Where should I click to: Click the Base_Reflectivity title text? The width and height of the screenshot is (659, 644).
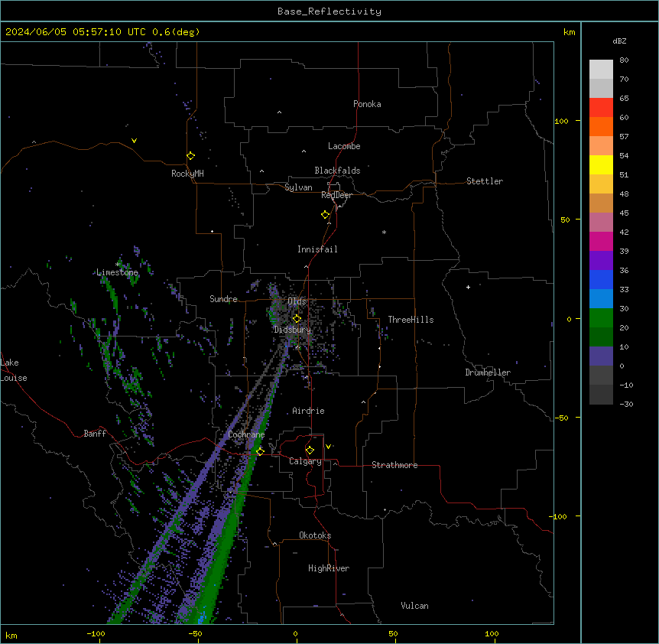tap(329, 11)
